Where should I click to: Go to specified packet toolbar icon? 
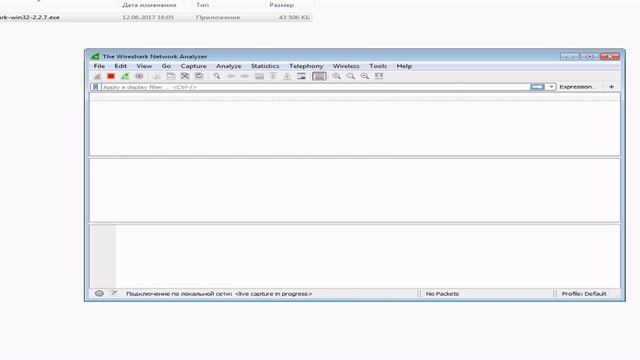(259, 76)
